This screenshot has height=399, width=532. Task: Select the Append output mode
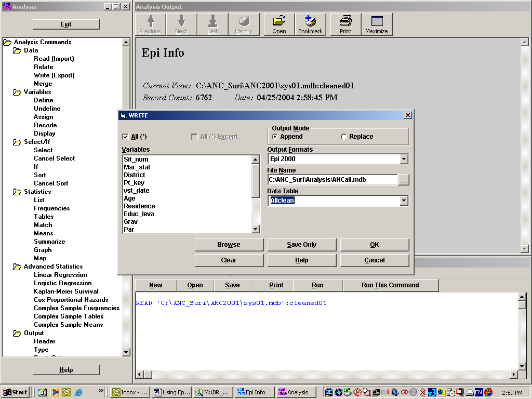[x=275, y=137]
